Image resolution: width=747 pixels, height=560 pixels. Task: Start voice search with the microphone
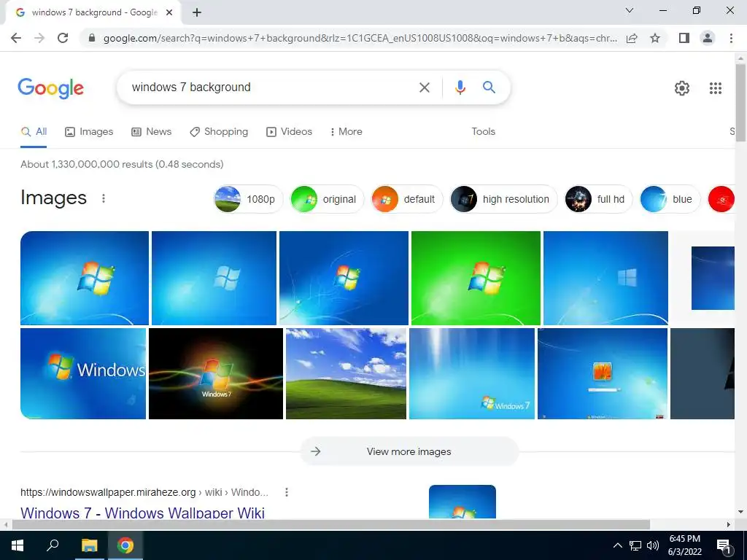[x=460, y=87]
